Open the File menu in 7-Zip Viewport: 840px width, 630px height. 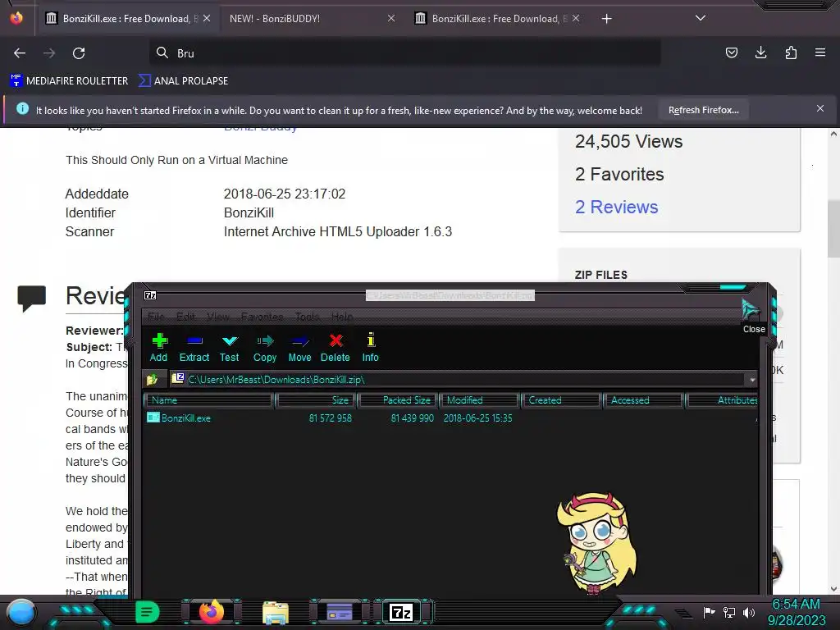pyautogui.click(x=156, y=317)
